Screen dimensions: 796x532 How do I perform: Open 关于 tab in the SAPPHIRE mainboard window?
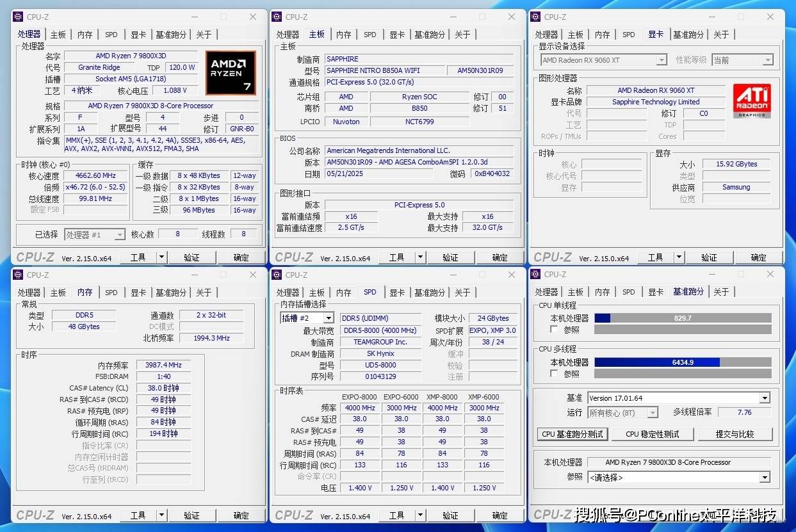[x=462, y=35]
